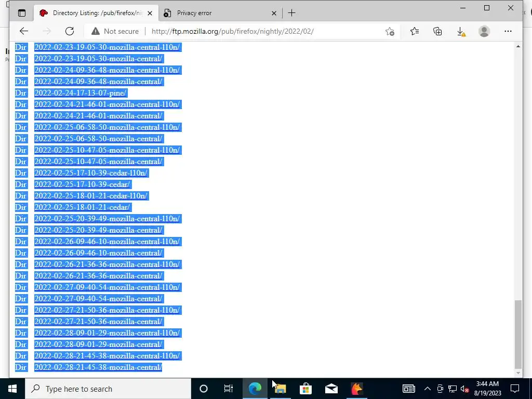Open 2022-02-25-06-58-50-mozilla-central-l10n/ link
Viewport: 532px width, 399px height.
coord(107,127)
